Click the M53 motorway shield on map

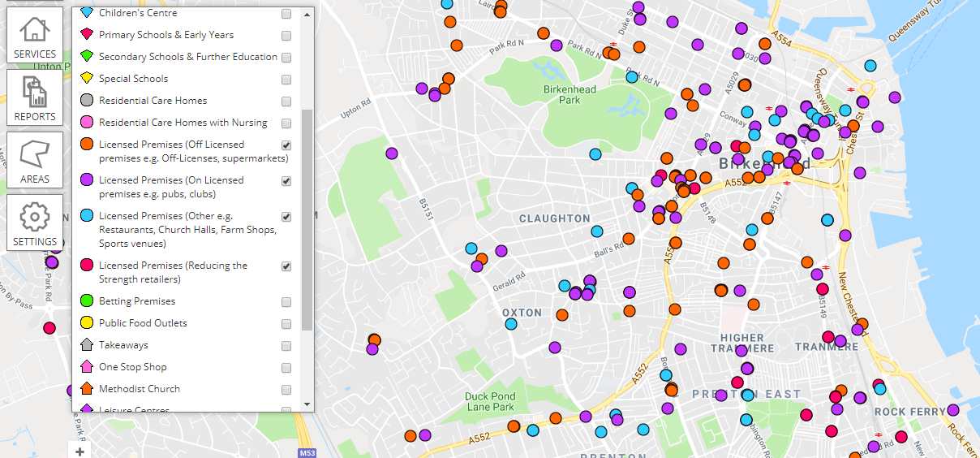click(306, 452)
